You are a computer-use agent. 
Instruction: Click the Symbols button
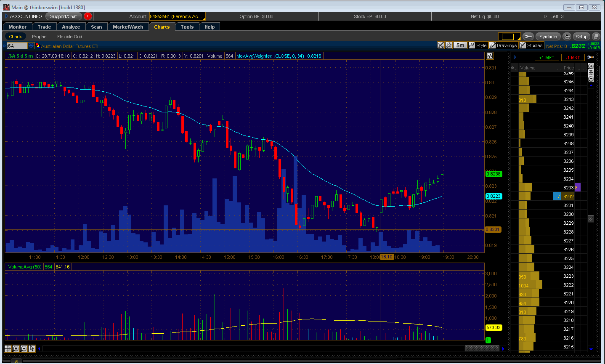pos(548,37)
